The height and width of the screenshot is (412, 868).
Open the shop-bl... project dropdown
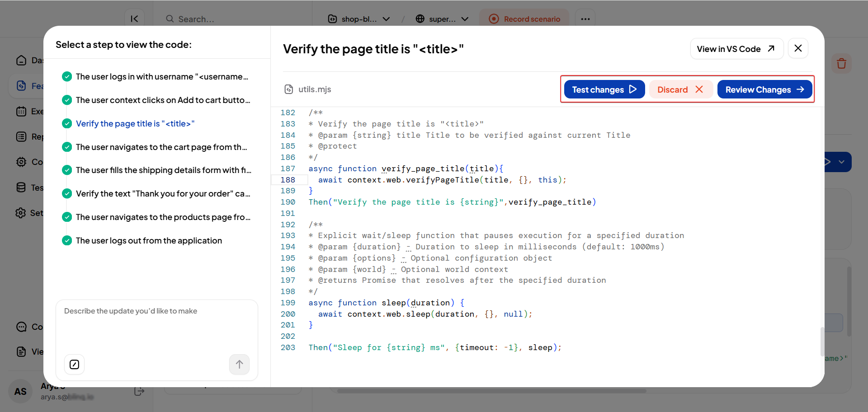359,19
